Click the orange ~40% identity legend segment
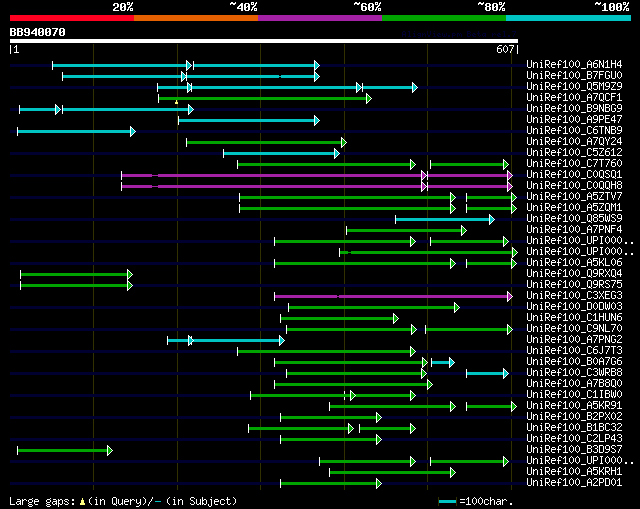Screen dimensions: 640x509 pyautogui.click(x=196, y=18)
